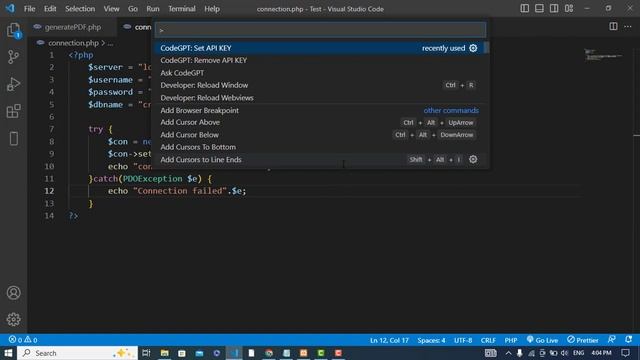Screen dimensions: 640x360
Task: Open File Explorer from the taskbar
Action: point(164,353)
